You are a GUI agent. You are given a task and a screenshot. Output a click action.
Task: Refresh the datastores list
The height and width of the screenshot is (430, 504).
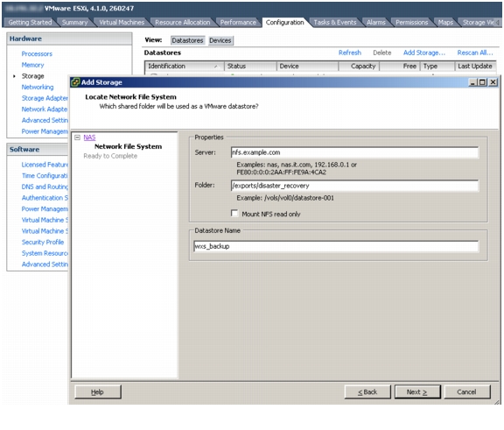pos(350,53)
